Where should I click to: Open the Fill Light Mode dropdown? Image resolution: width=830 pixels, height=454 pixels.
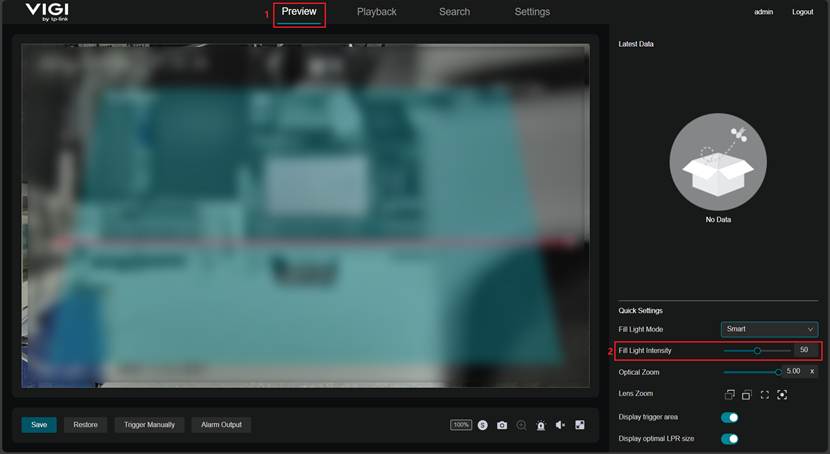769,329
